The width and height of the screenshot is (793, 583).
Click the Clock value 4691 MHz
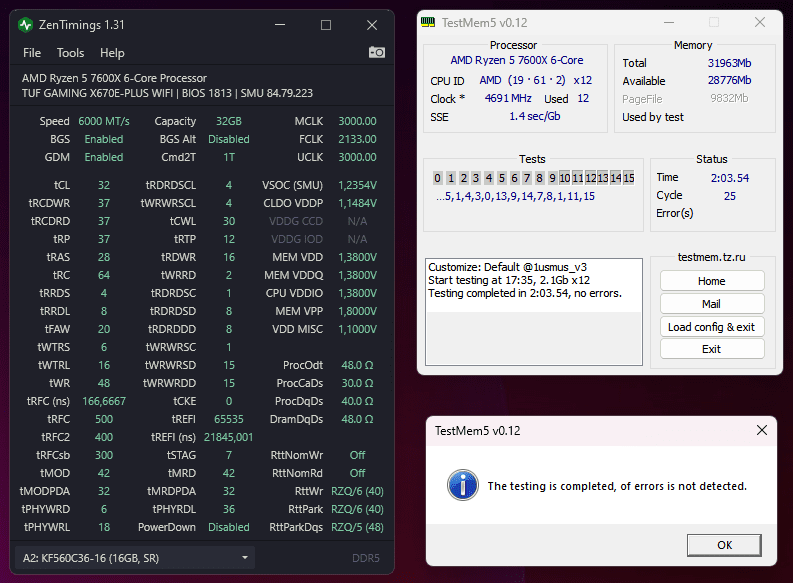508,98
